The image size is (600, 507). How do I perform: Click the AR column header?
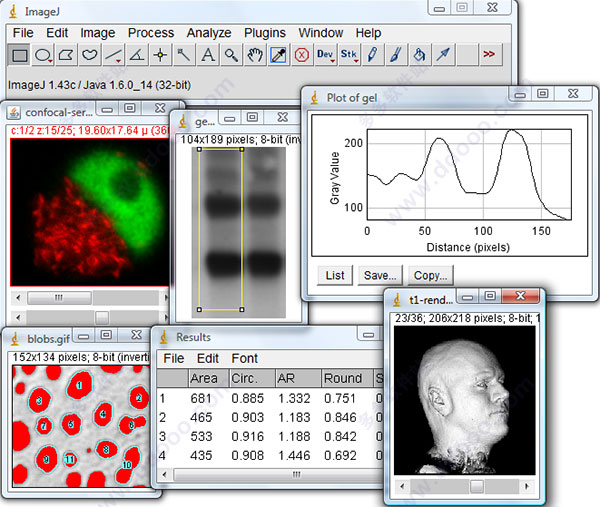(298, 378)
